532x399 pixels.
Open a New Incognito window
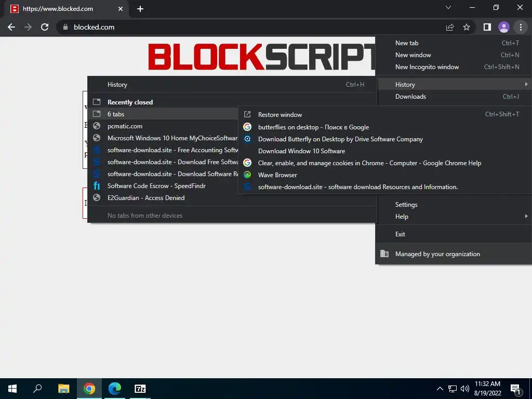pyautogui.click(x=453, y=67)
